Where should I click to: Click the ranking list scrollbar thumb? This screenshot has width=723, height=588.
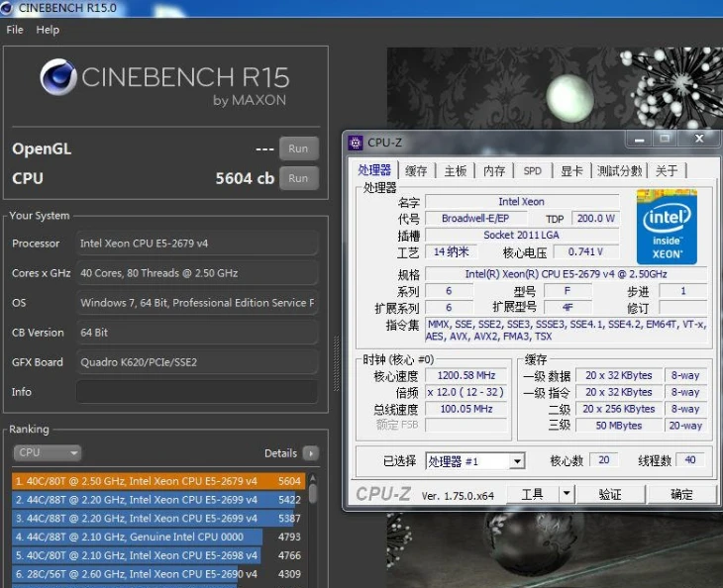(313, 493)
